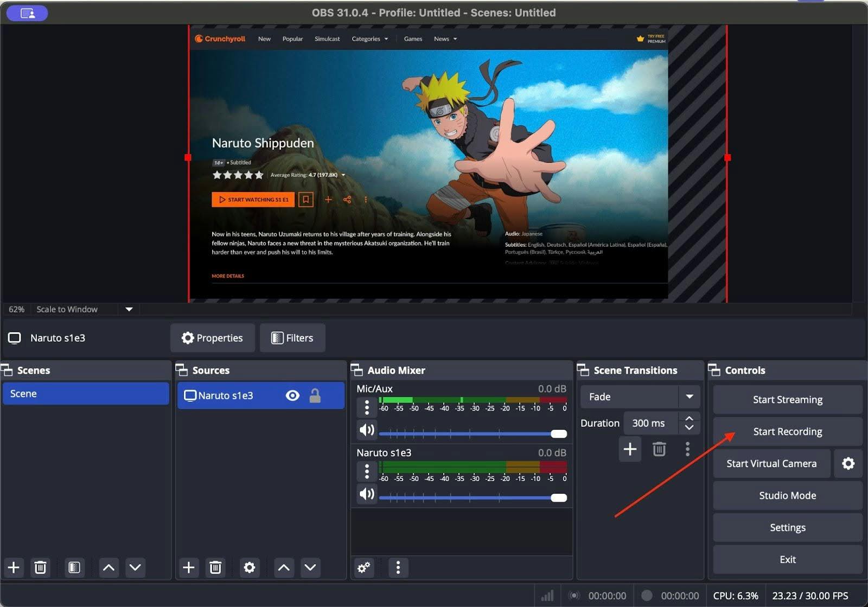
Task: Click Games in Crunchyroll navigation
Action: (x=413, y=39)
